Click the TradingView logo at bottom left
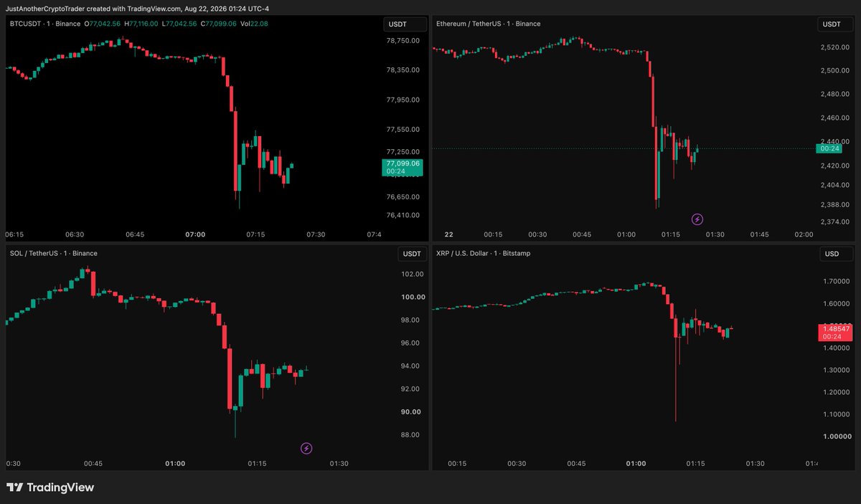The image size is (861, 504). pos(50,488)
